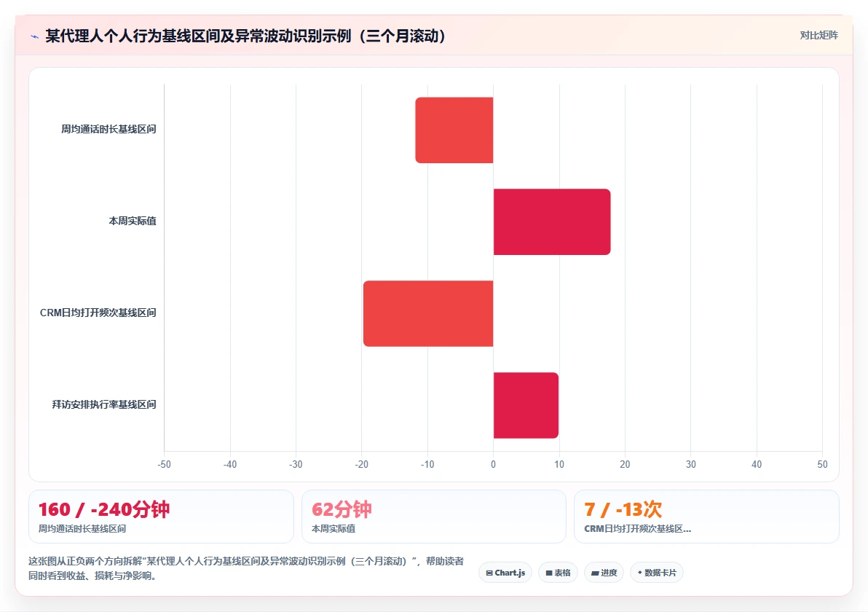Click truncated caption CRM日均打开频次基线区… in card
The height and width of the screenshot is (612, 868).
638,529
